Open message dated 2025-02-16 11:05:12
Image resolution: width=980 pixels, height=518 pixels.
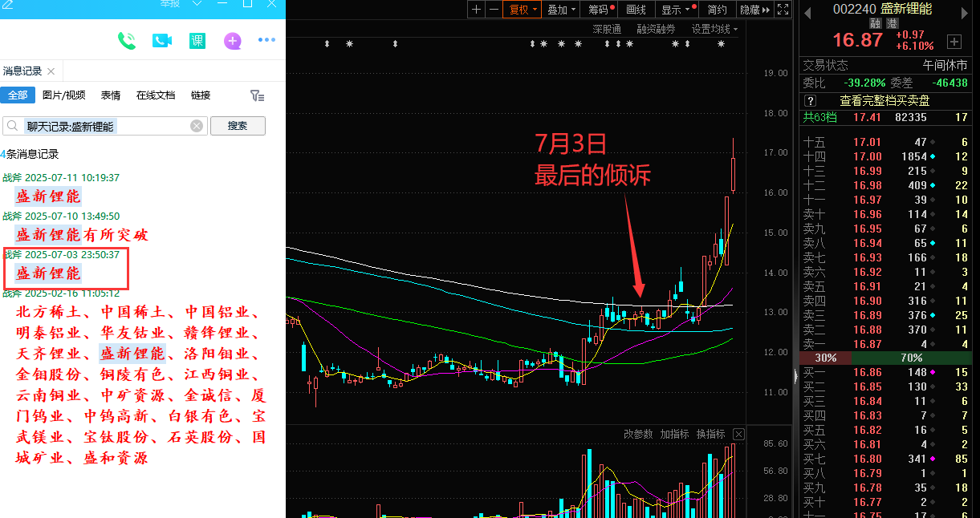(61, 293)
